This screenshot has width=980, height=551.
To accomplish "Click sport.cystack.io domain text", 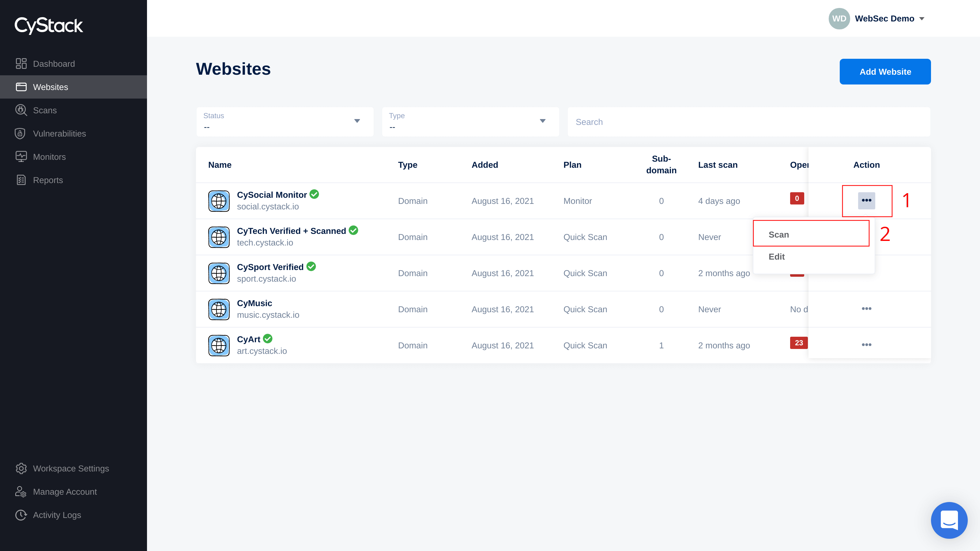I will coord(266,279).
